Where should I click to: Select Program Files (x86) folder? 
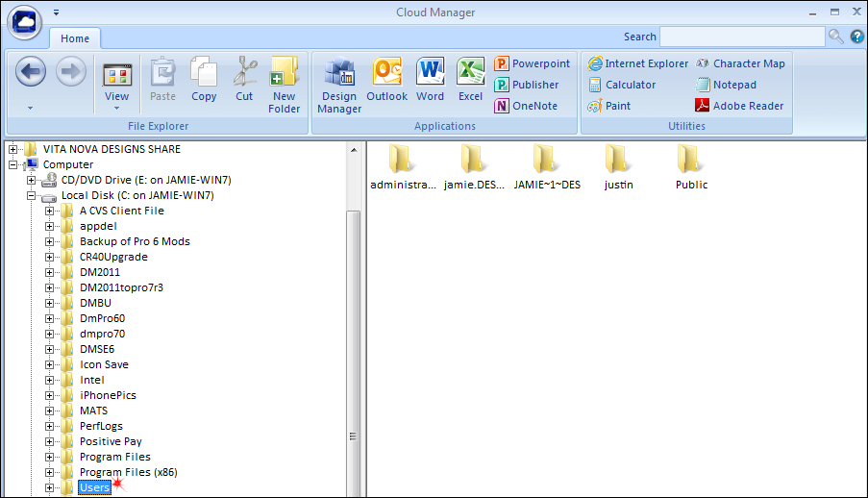click(129, 472)
